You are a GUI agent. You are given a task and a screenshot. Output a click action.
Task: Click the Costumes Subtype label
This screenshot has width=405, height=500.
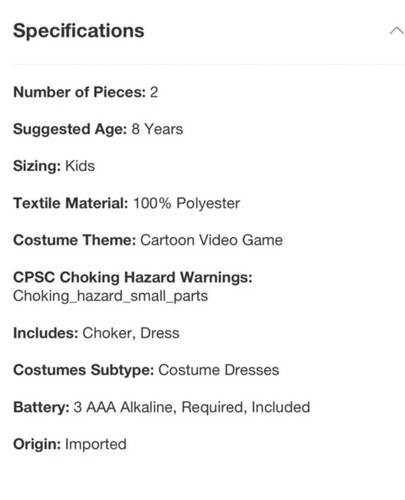coord(84,370)
